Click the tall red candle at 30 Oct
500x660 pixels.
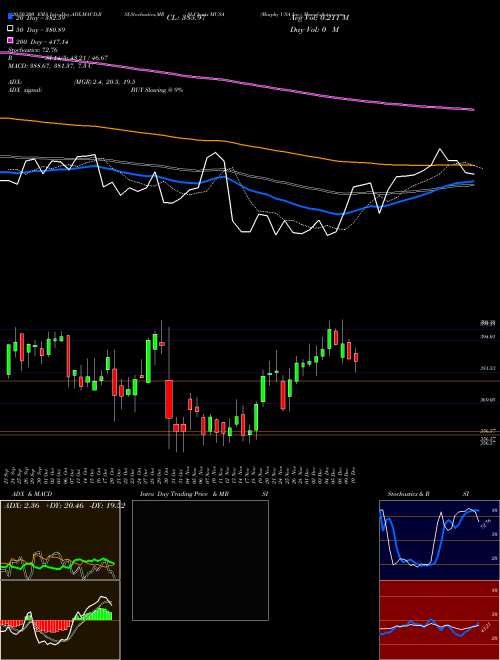(x=169, y=399)
